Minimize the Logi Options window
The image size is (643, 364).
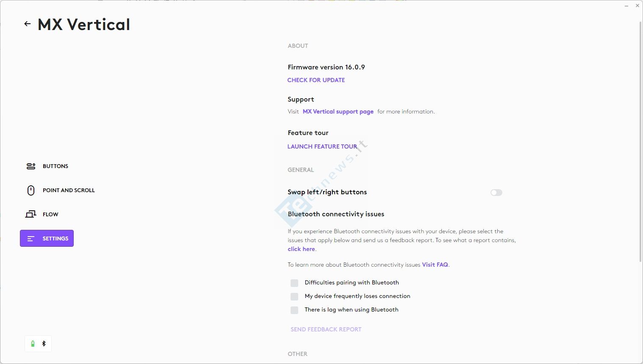click(626, 6)
